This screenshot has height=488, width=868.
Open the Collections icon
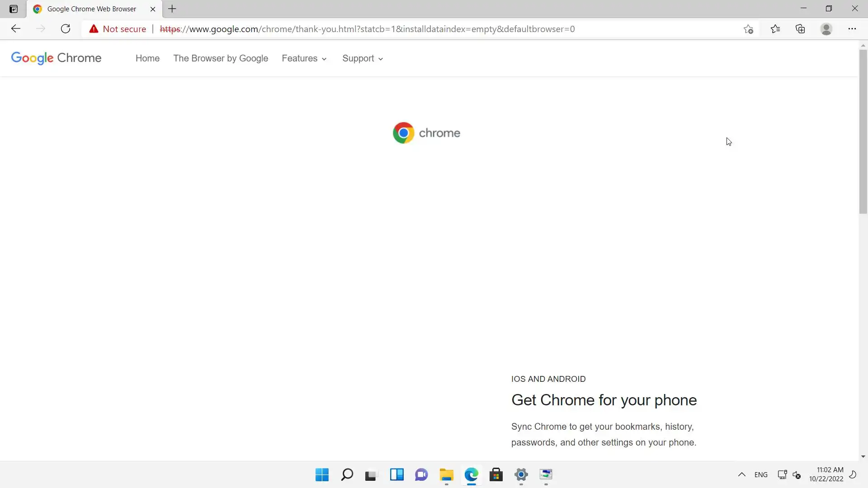[x=801, y=29]
